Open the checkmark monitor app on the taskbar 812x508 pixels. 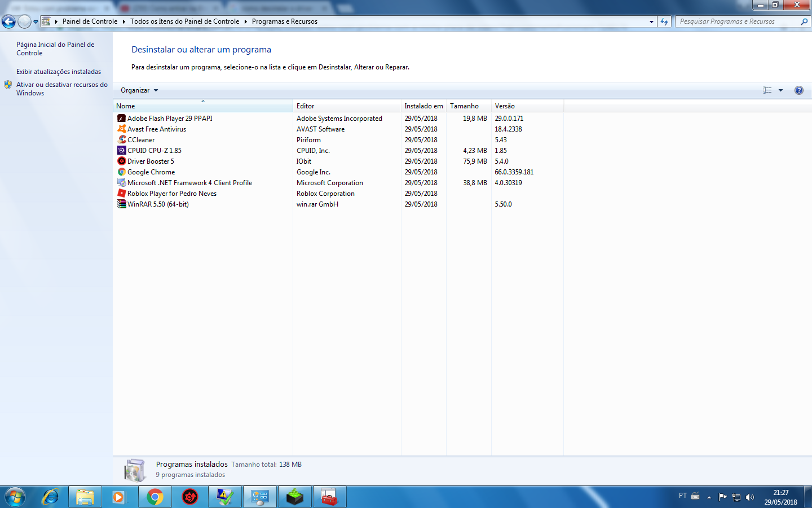[225, 497]
